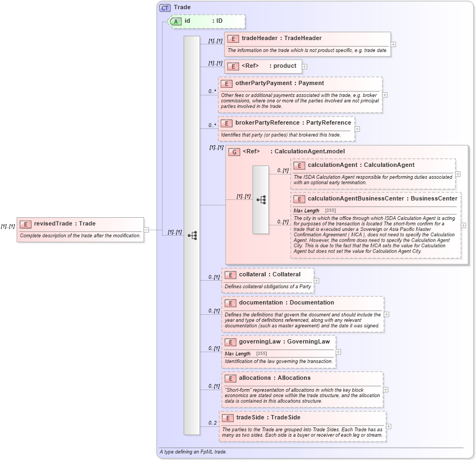Image resolution: width=476 pixels, height=460 pixels.
Task: Select the 'id : ID' attribute label
Action: pos(203,21)
